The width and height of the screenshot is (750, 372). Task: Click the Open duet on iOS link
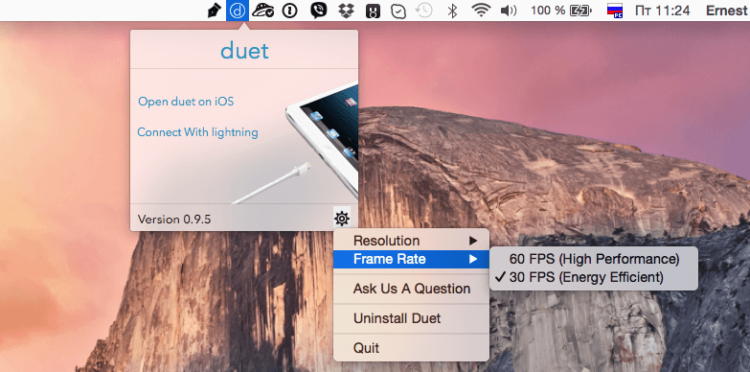click(186, 101)
